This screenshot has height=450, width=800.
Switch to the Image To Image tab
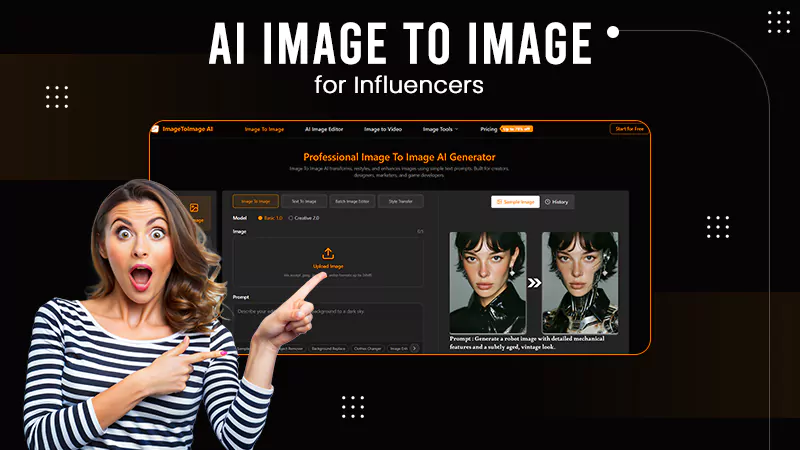pos(256,201)
